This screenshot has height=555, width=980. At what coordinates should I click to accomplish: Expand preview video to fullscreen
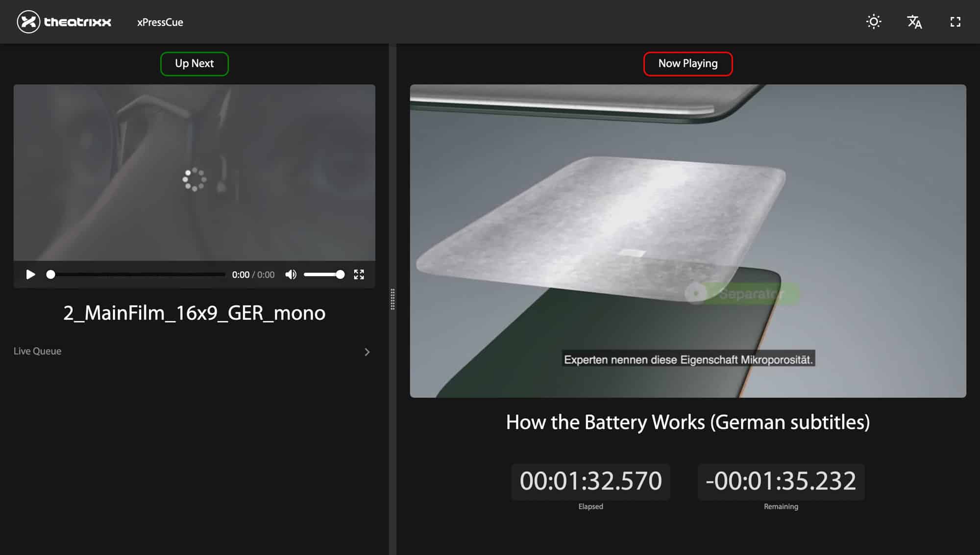pos(359,275)
